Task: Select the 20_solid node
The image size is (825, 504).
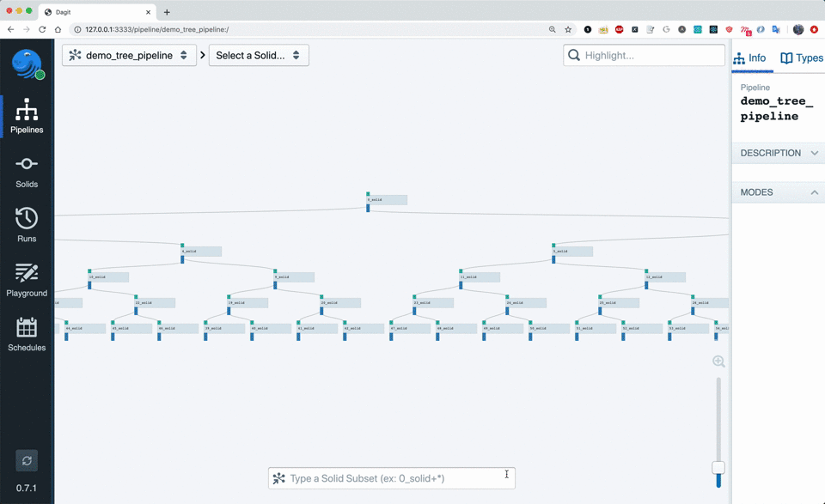Action: tap(340, 303)
